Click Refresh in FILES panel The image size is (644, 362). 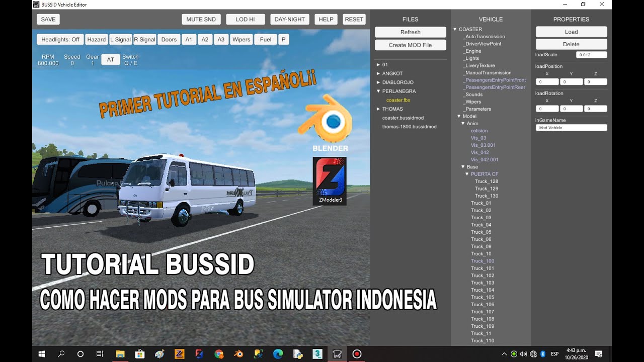411,32
